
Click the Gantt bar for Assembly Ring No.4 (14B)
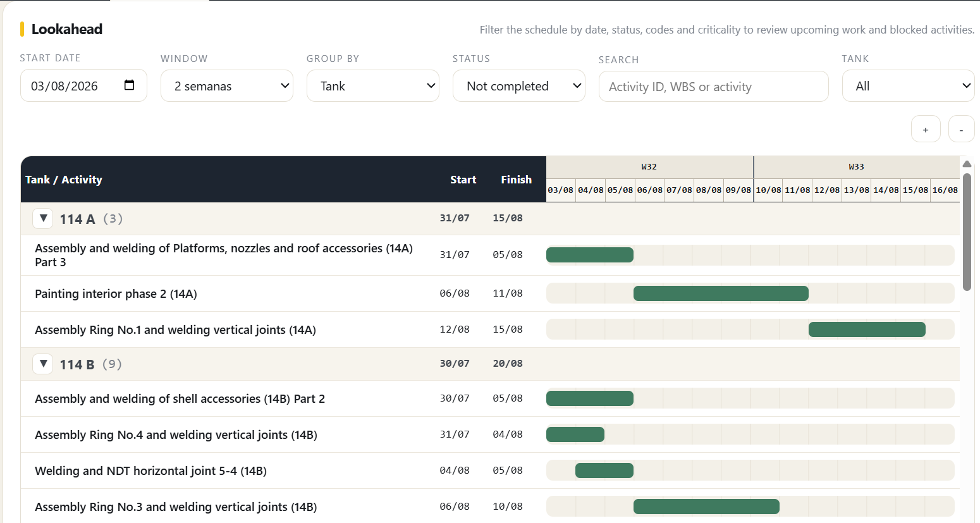tap(575, 434)
